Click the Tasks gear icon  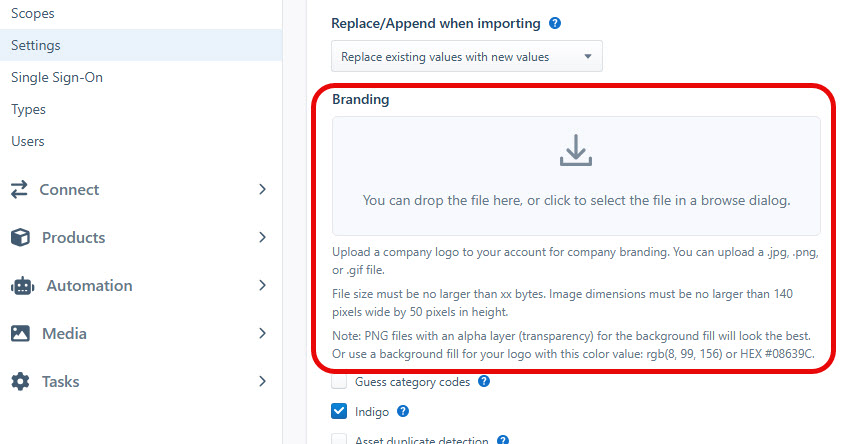[x=20, y=382]
